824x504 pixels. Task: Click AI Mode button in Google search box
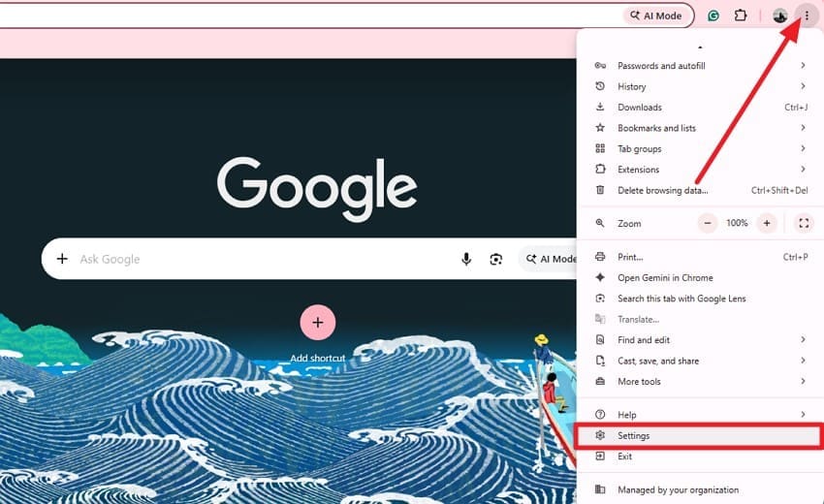coord(550,259)
